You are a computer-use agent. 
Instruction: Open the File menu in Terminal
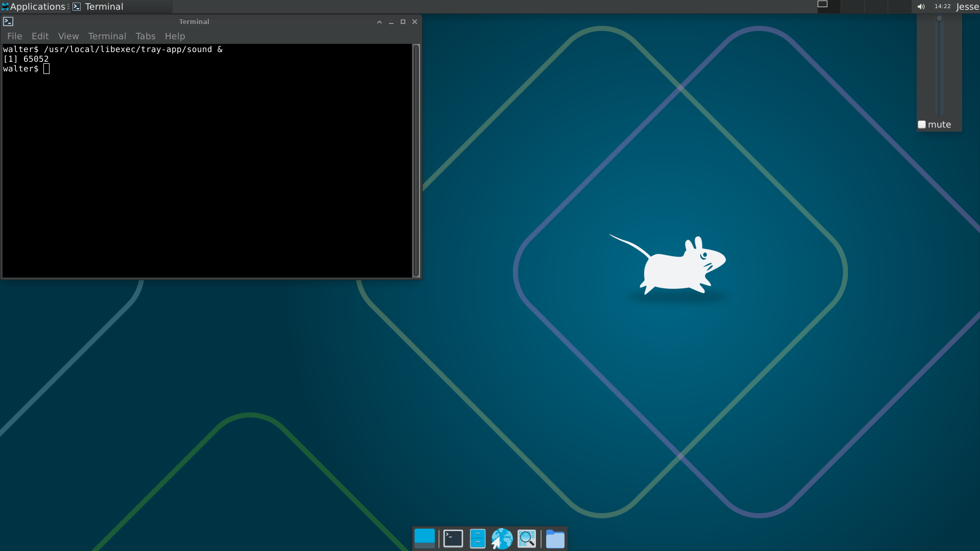(14, 36)
